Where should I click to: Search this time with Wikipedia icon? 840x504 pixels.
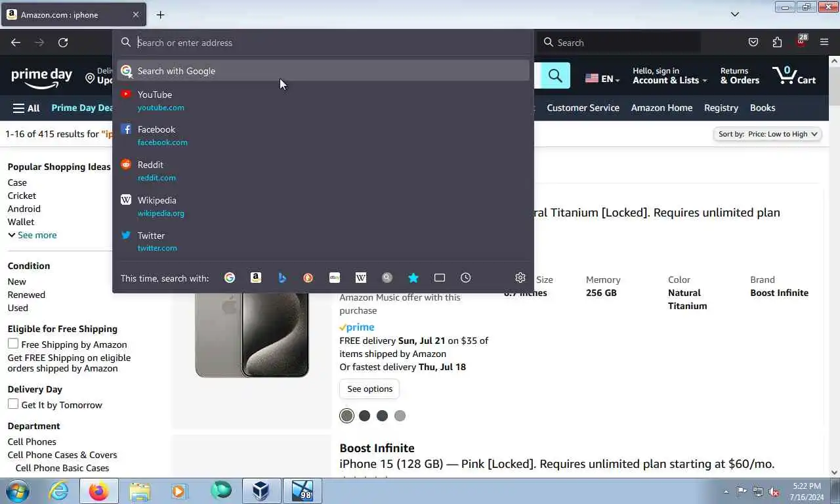(361, 278)
